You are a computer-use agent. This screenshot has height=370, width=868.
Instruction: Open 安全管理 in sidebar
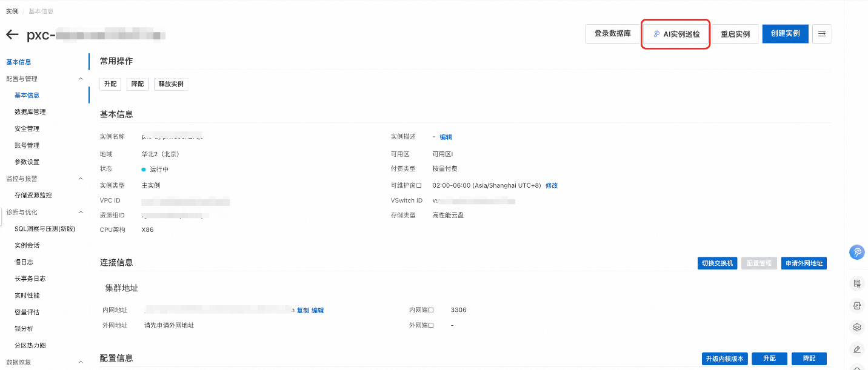coord(27,128)
